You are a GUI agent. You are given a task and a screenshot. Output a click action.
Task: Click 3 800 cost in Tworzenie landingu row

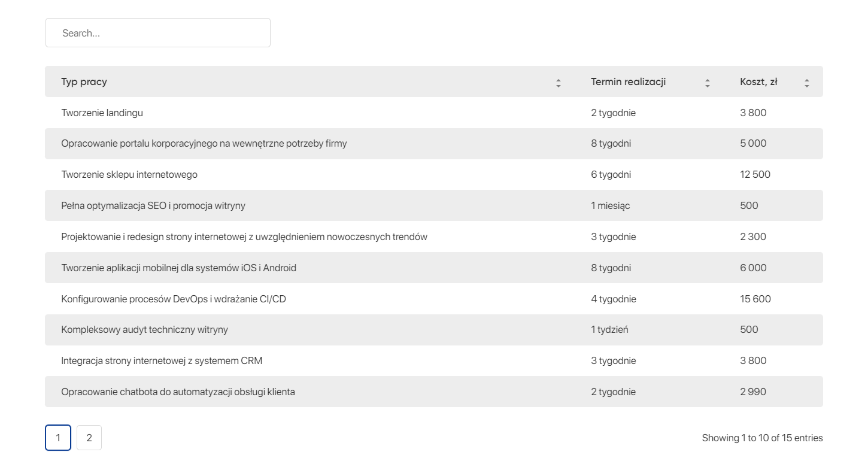click(x=753, y=113)
